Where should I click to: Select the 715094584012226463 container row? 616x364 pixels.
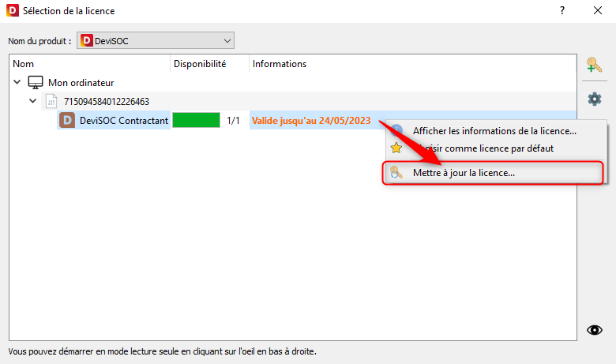point(309,101)
